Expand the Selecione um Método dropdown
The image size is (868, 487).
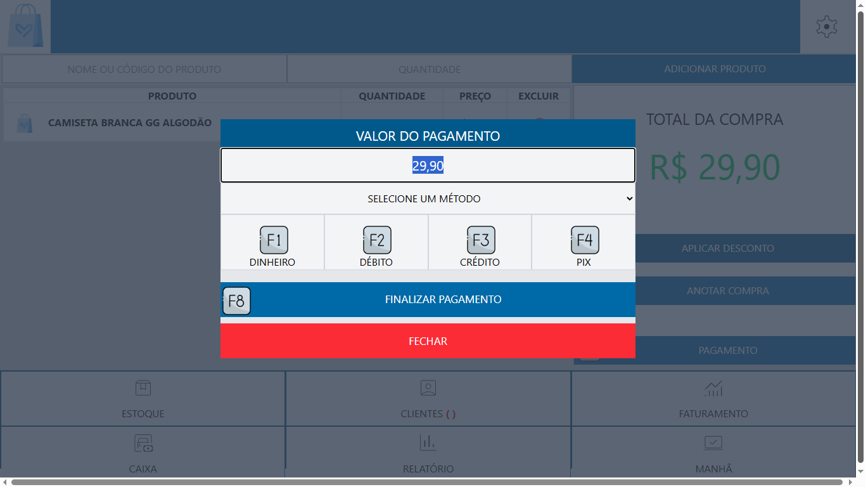(x=428, y=199)
